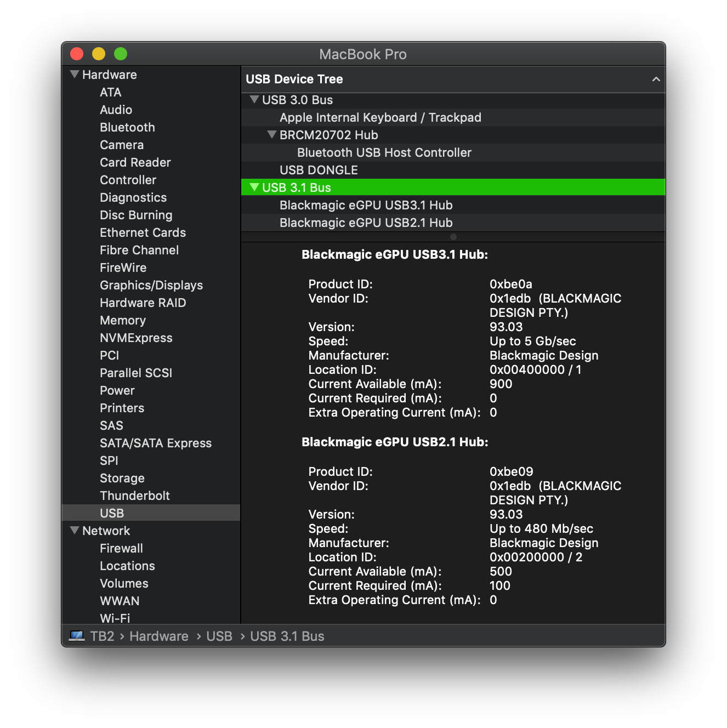Select Blackmagic eGPU USB3.1 Hub row
This screenshot has width=727, height=728.
point(453,205)
